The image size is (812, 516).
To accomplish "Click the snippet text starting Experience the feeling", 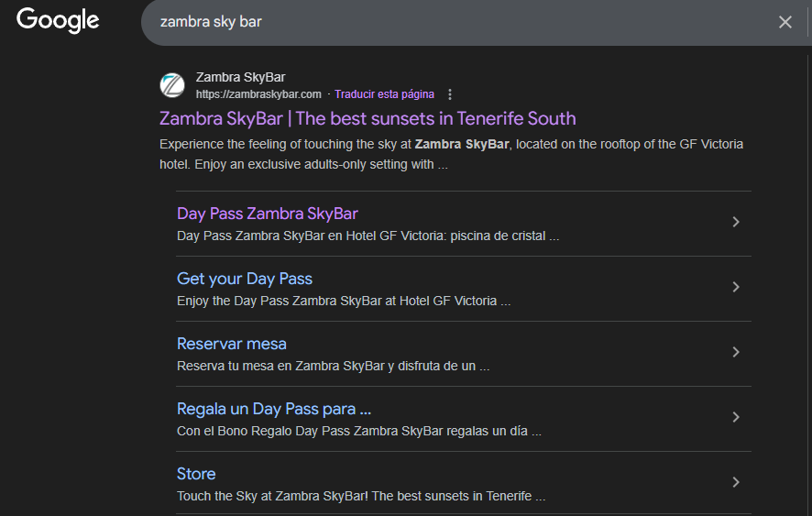I will [451, 154].
